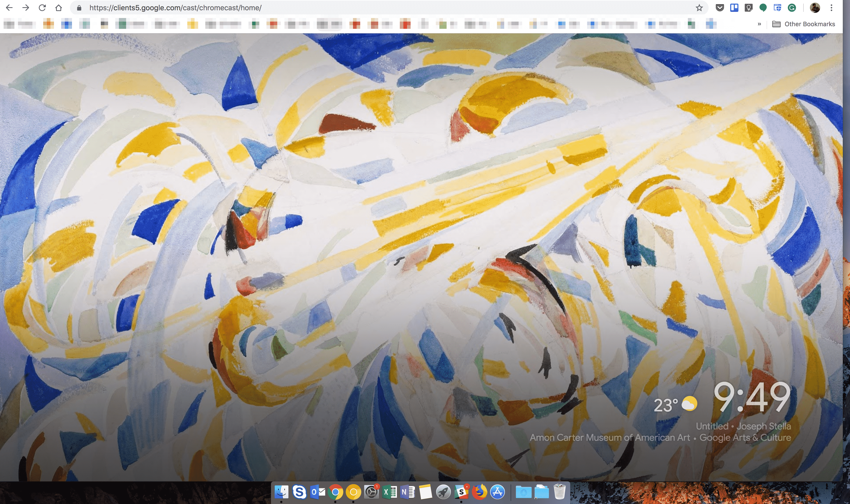Open the Trello extension
The height and width of the screenshot is (504, 850).
734,7
